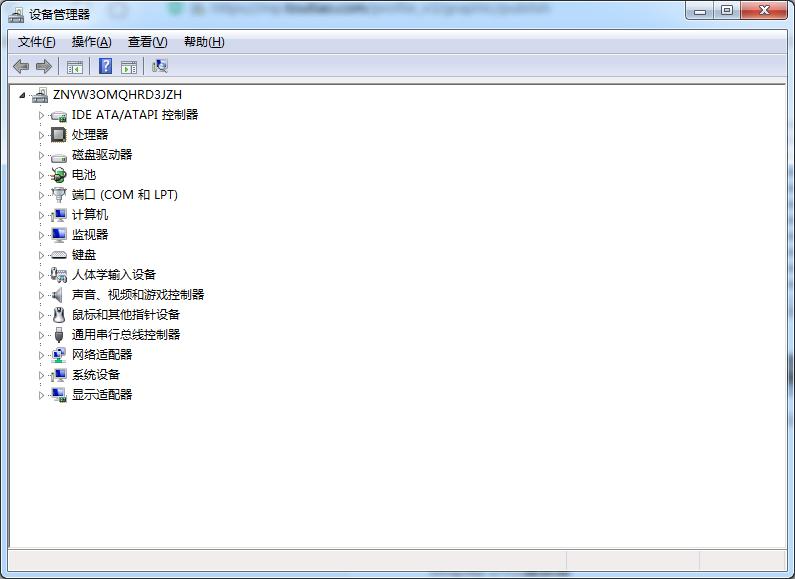Open the 查看(V) menu
This screenshot has height=579, width=795.
tap(148, 42)
